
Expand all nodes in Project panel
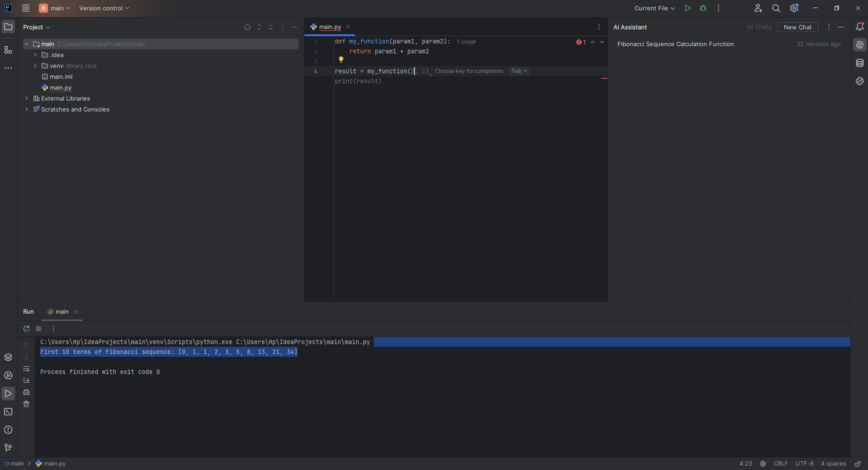point(259,27)
